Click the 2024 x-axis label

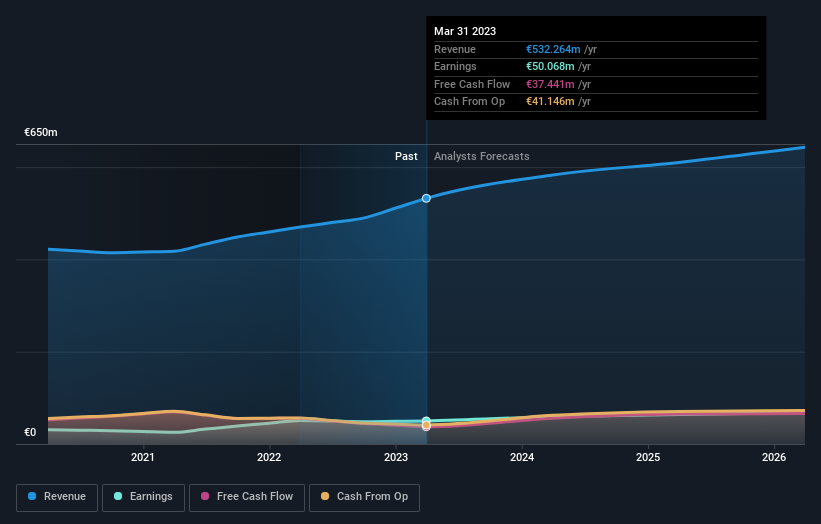(522, 457)
